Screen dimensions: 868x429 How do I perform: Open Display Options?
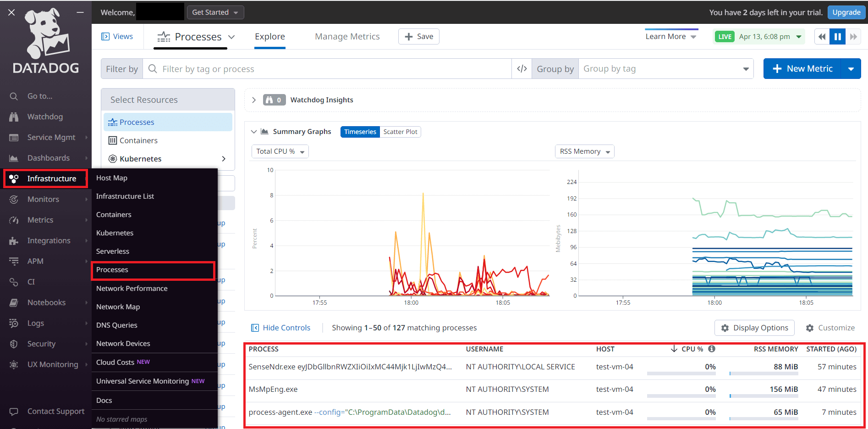[x=754, y=328]
